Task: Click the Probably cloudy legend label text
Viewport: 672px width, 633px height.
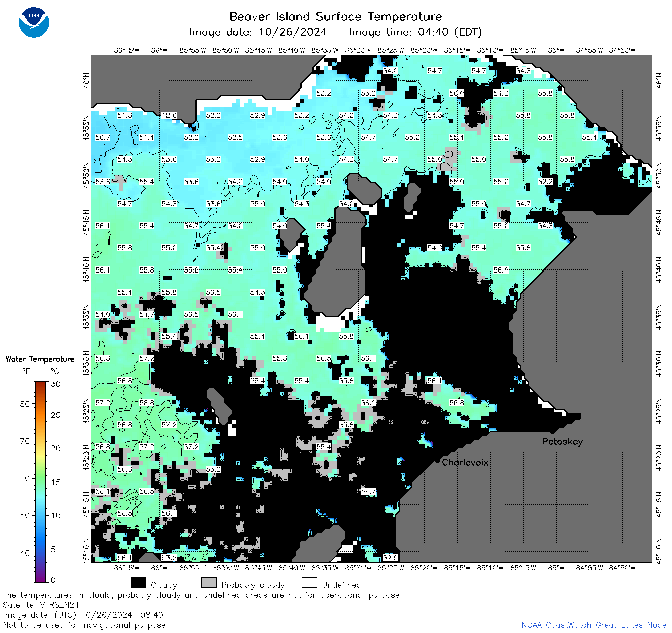Action: 253,585
